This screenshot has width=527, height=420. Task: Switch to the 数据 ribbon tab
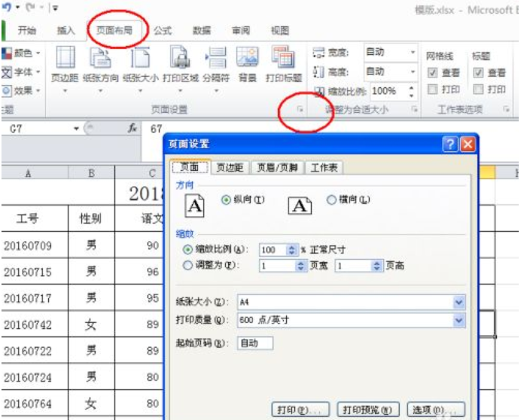click(x=202, y=31)
